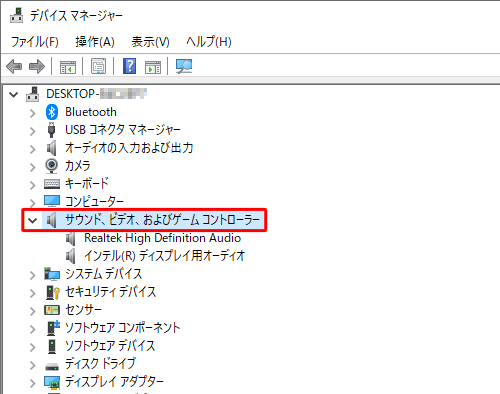Open the 操作(A) menu
This screenshot has width=500, height=394.
coord(95,42)
